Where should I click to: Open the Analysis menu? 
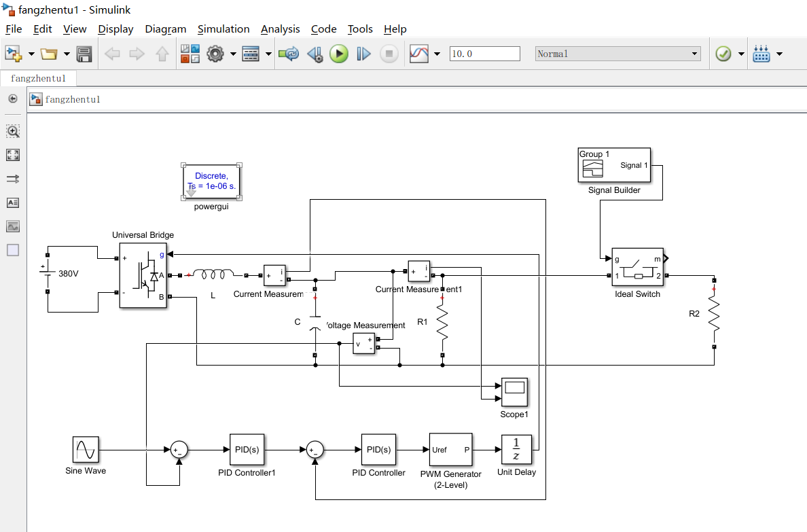[280, 29]
